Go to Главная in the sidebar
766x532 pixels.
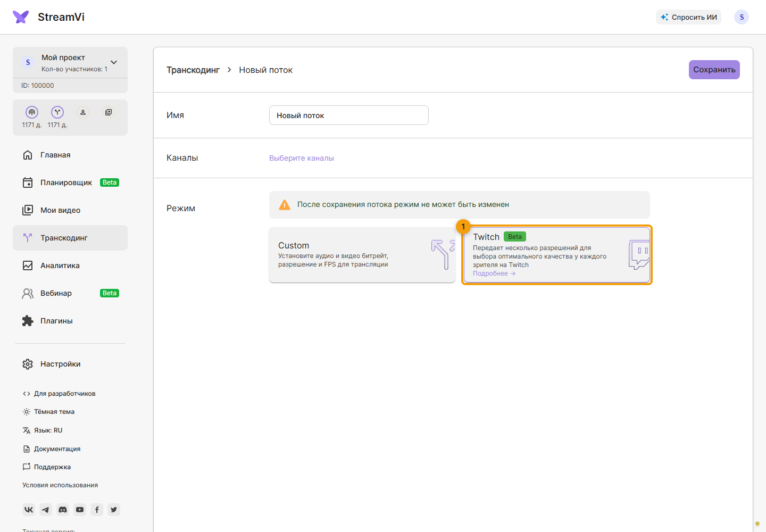pos(70,155)
